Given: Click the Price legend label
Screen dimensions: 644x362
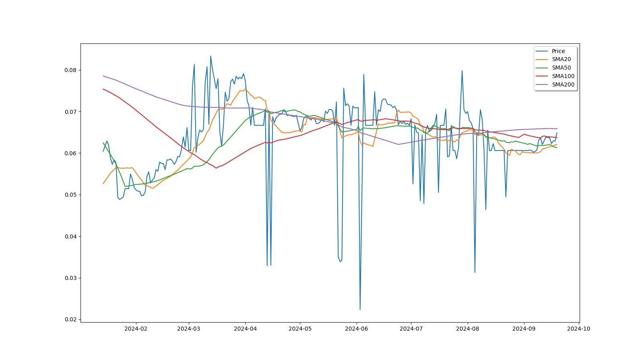Looking at the screenshot, I should (x=558, y=51).
